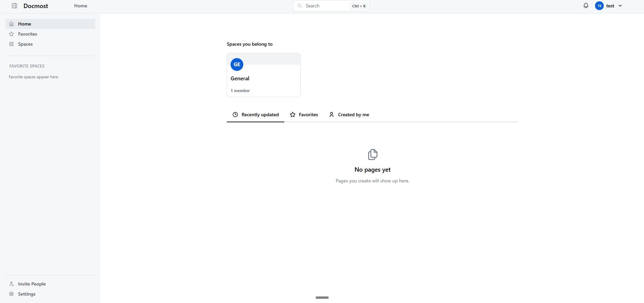Click the Invite People icon
This screenshot has height=303, width=644.
(x=11, y=284)
